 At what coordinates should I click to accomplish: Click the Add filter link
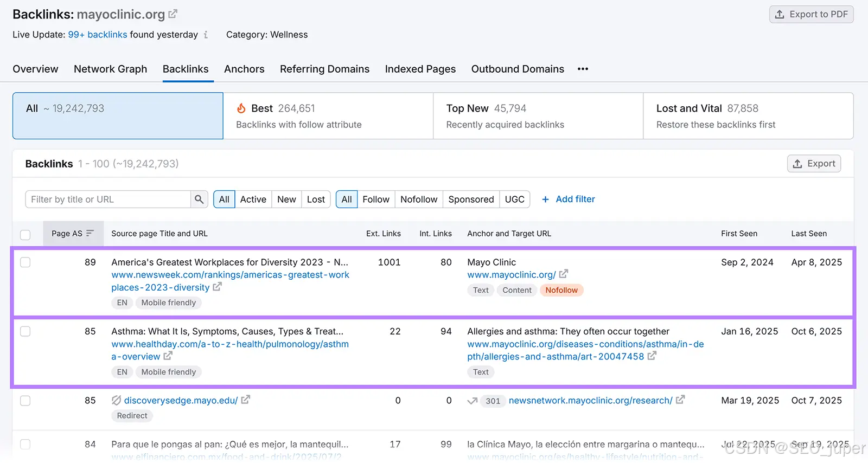tap(569, 200)
